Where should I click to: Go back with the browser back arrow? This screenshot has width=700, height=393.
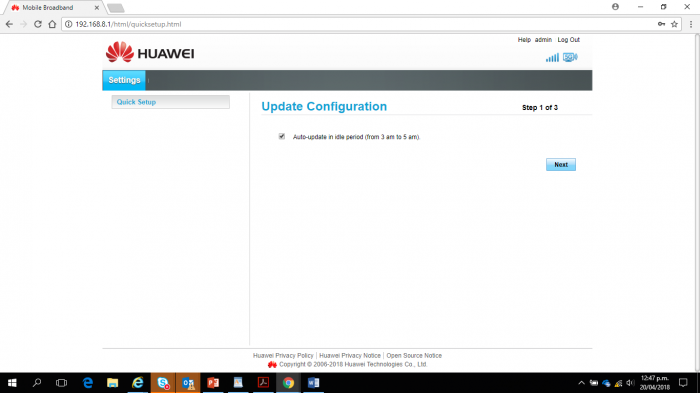tap(9, 24)
